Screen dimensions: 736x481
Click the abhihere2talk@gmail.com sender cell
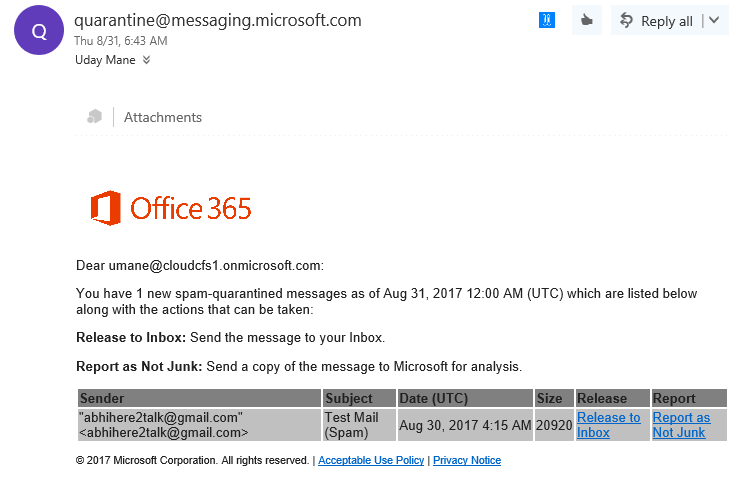coord(199,425)
